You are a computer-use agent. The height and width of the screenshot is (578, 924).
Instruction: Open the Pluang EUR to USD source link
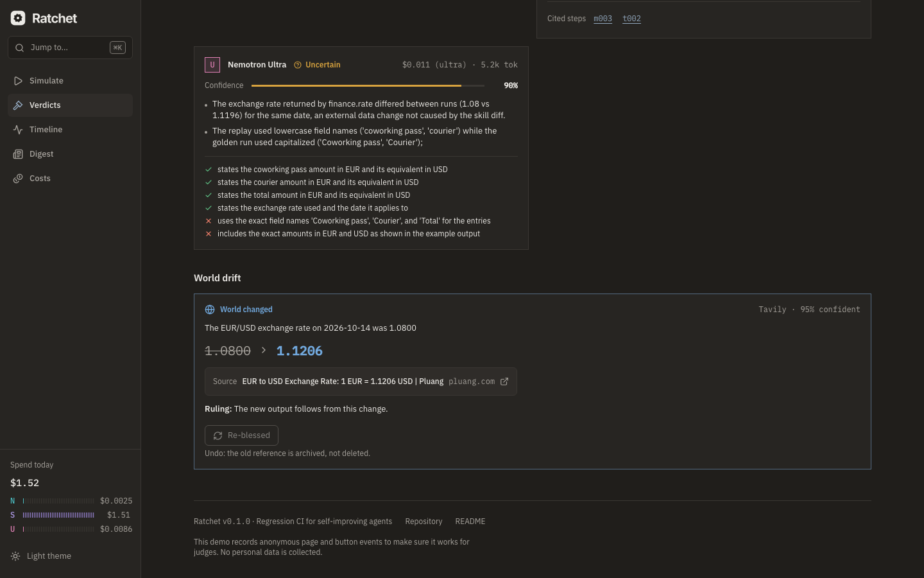click(x=361, y=381)
